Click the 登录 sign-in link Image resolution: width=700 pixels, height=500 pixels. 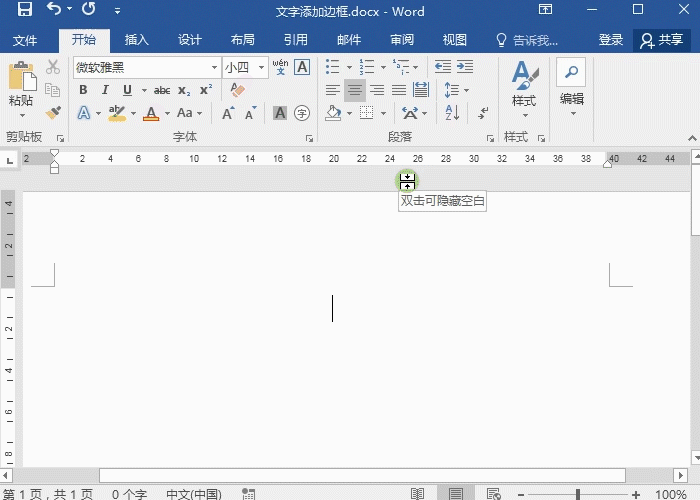click(x=610, y=40)
